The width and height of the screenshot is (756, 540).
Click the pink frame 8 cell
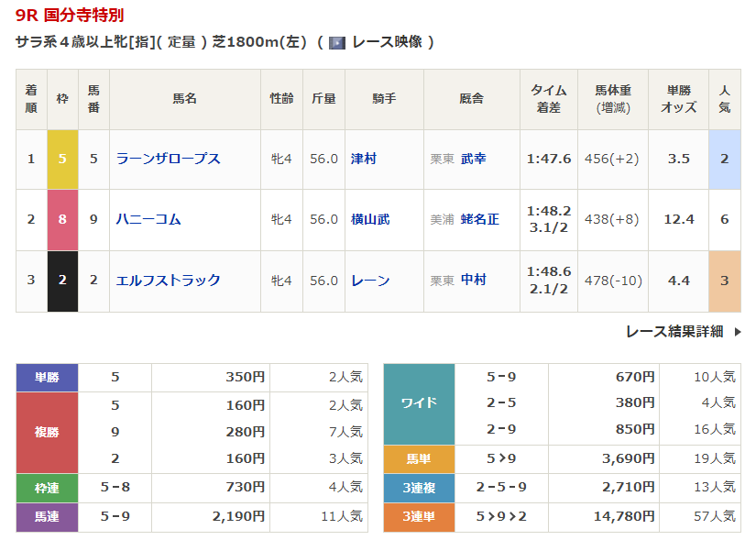(x=62, y=219)
